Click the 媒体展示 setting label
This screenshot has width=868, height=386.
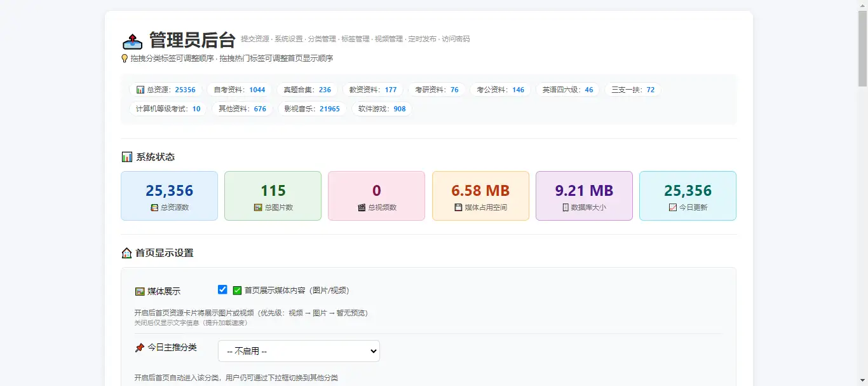164,291
